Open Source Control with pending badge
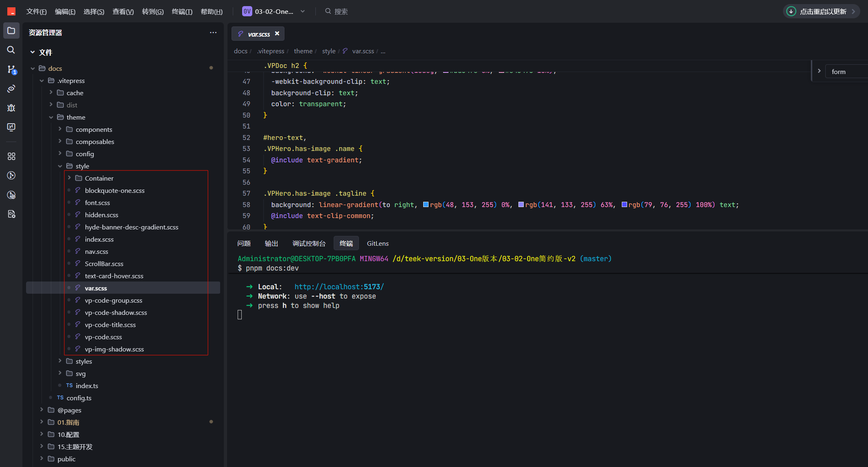 pyautogui.click(x=11, y=70)
